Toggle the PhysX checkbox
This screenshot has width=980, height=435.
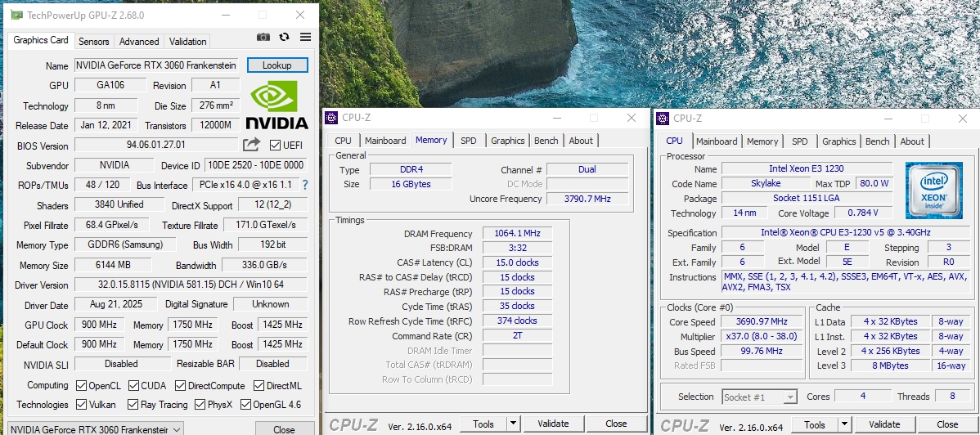(x=200, y=405)
